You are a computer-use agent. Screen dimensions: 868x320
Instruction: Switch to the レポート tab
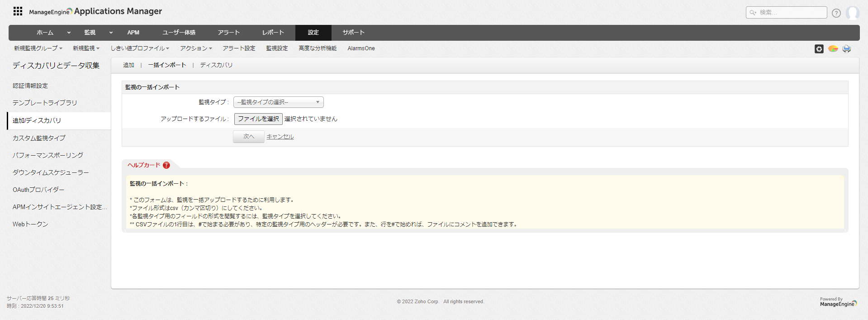pyautogui.click(x=273, y=33)
